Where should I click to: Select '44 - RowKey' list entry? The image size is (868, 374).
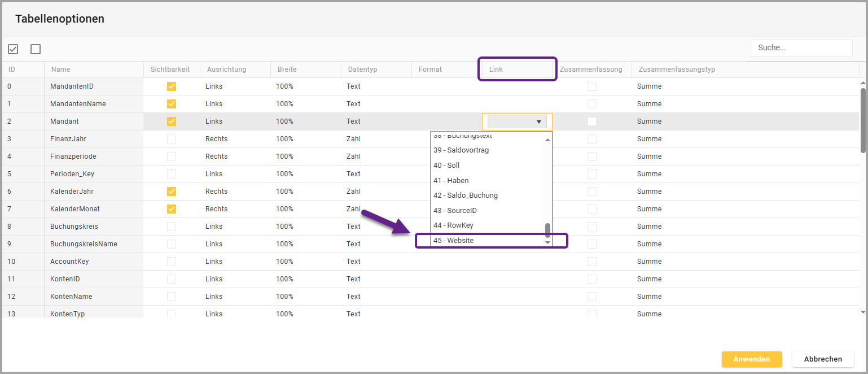(x=486, y=225)
